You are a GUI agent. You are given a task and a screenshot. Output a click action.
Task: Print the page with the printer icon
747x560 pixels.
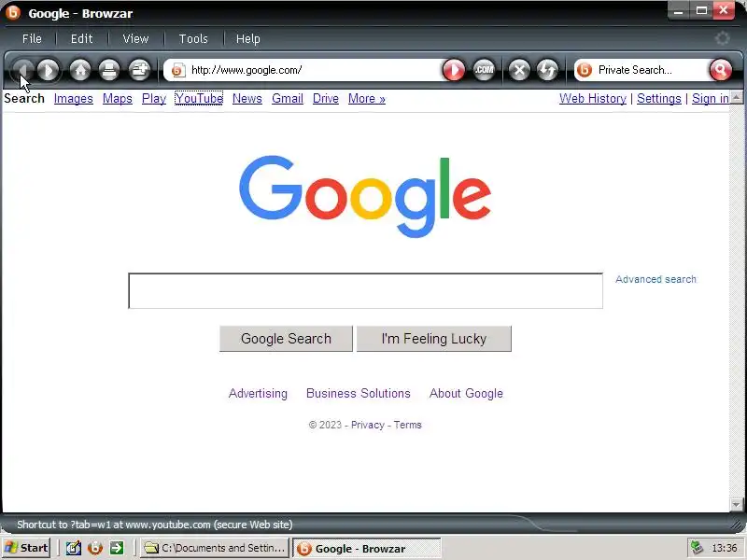[x=109, y=71]
